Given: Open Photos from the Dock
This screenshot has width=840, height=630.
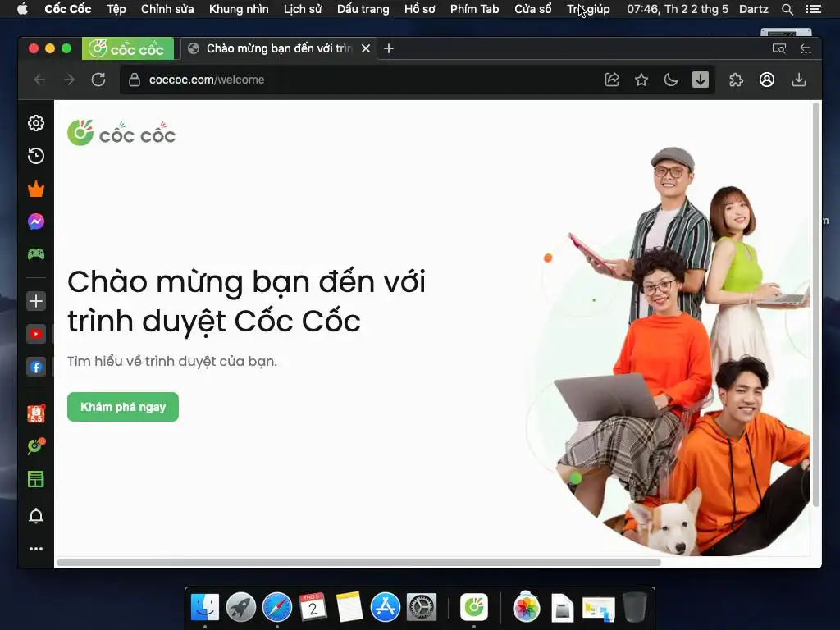Looking at the screenshot, I should [x=526, y=607].
